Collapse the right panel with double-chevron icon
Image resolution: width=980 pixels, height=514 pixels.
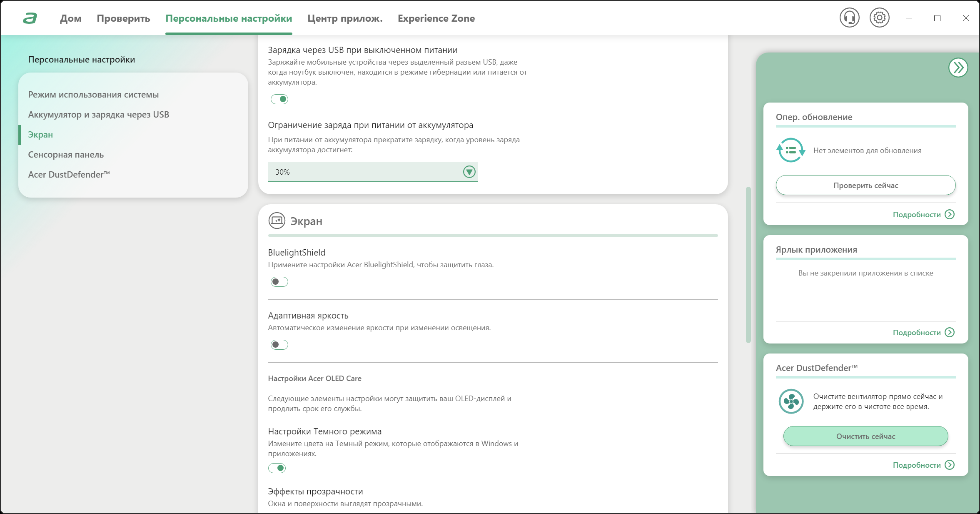(958, 68)
